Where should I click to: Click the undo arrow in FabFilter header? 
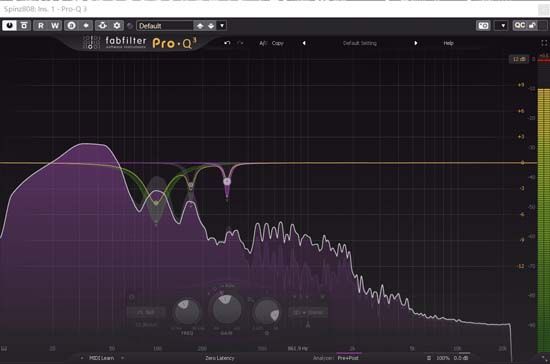click(227, 43)
